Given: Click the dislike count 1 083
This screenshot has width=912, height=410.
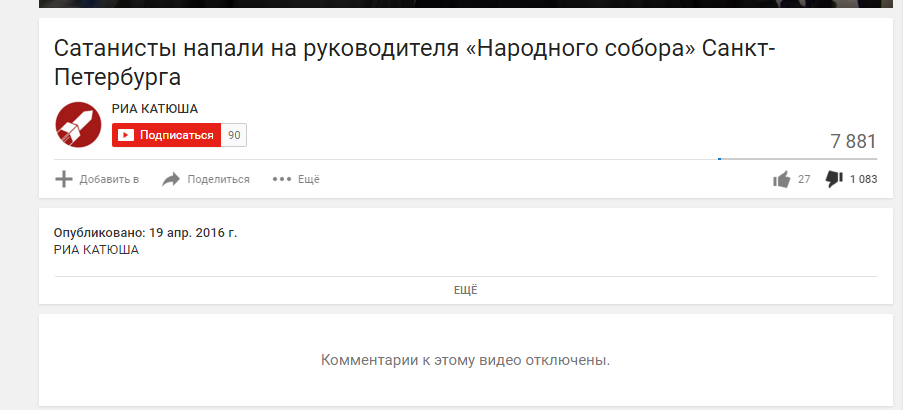Looking at the screenshot, I should click(x=863, y=179).
